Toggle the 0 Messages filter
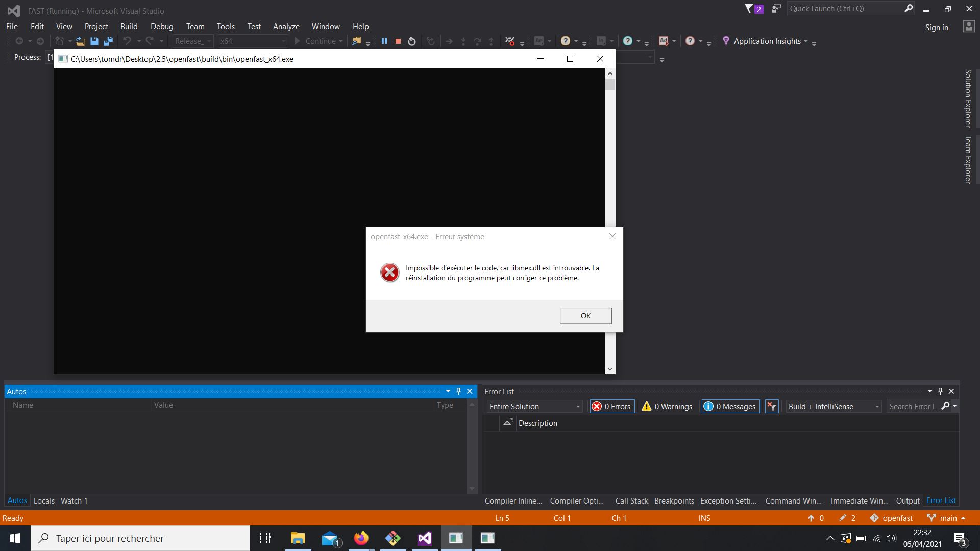The height and width of the screenshot is (551, 980). point(730,406)
